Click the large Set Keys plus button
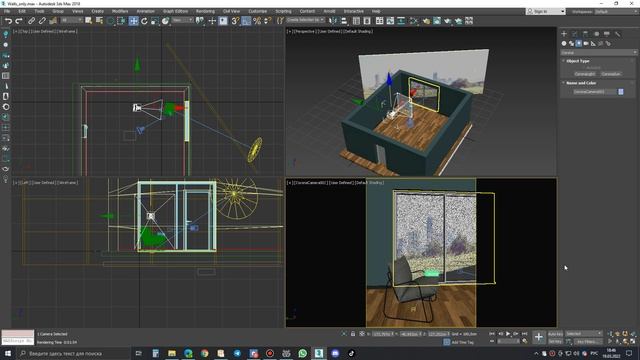The image size is (640, 360). tap(539, 337)
